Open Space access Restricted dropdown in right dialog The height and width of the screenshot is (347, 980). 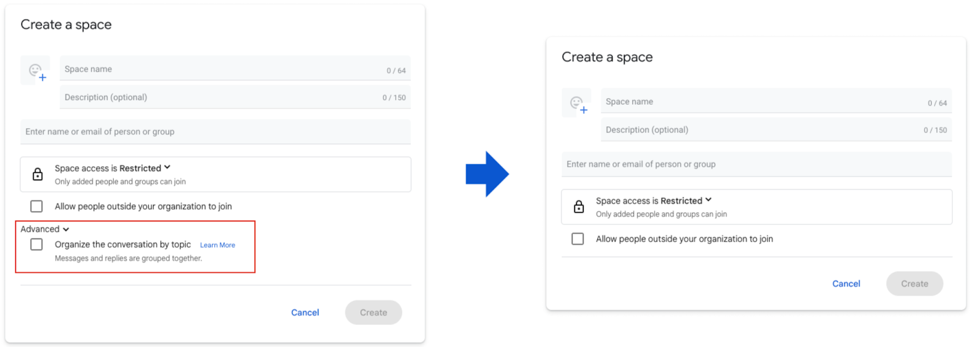[654, 200]
